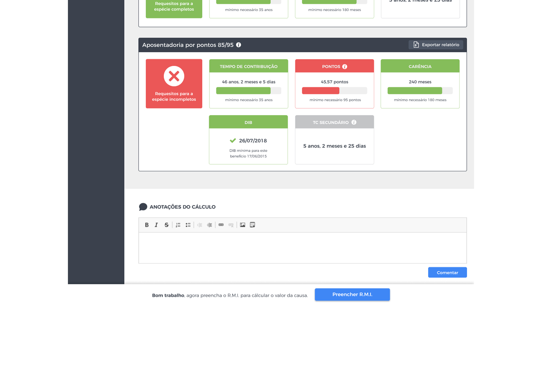Click the Preencher R.M.I. button
Image resolution: width=540 pixels, height=392 pixels.
click(352, 294)
